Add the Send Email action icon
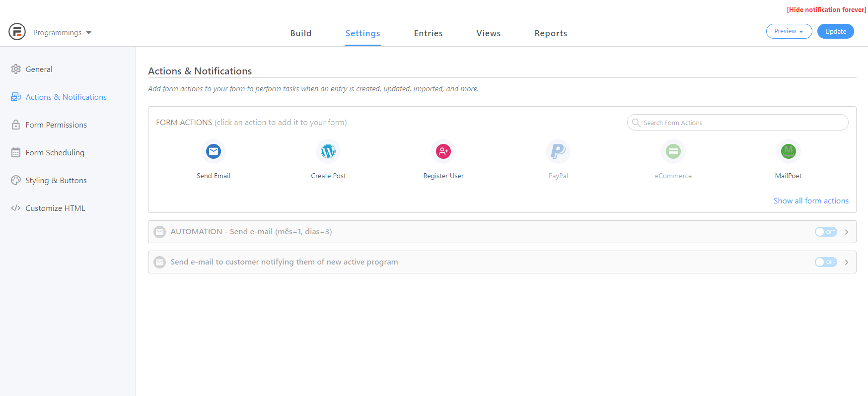868x396 pixels. pyautogui.click(x=214, y=151)
